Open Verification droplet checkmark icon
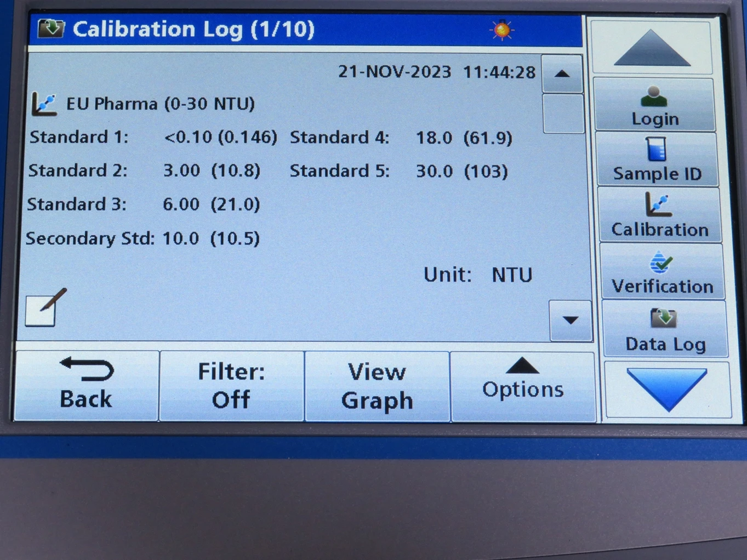Image resolution: width=747 pixels, height=560 pixels. (661, 262)
